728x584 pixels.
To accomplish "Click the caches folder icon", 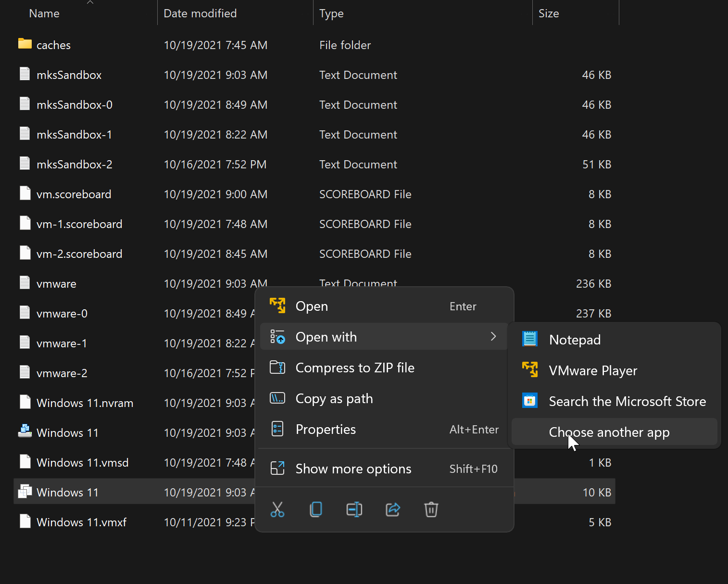I will pyautogui.click(x=25, y=44).
